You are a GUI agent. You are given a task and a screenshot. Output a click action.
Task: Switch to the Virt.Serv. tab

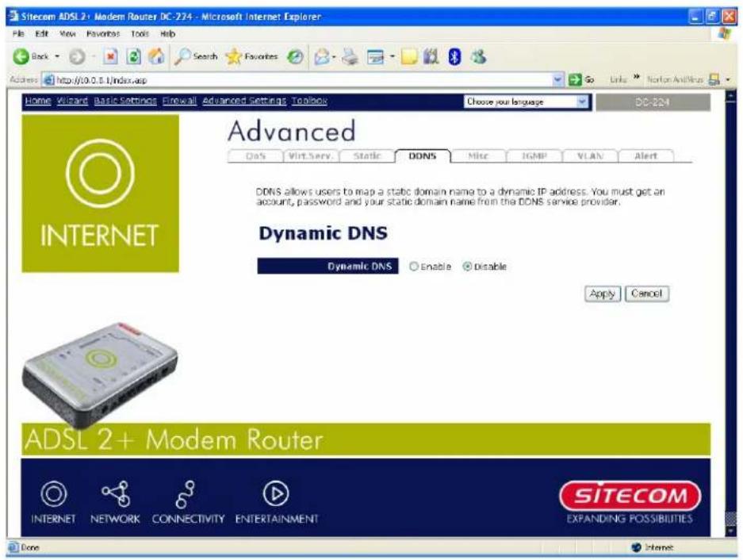[x=312, y=156]
